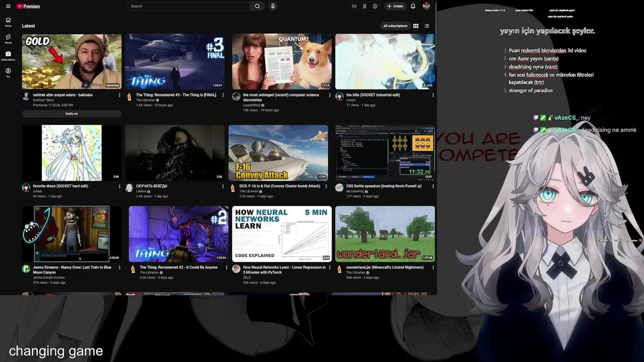Select the Shorts icon in sidebar

pyautogui.click(x=8, y=38)
